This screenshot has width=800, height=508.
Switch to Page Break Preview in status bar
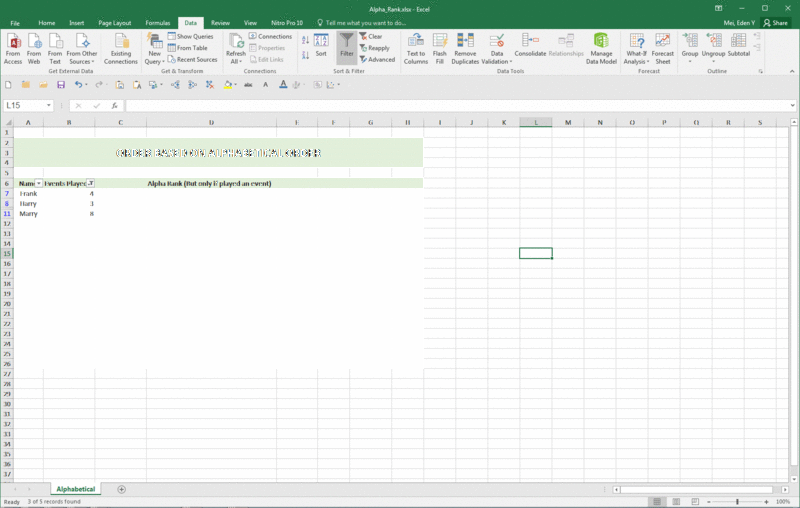coord(695,502)
